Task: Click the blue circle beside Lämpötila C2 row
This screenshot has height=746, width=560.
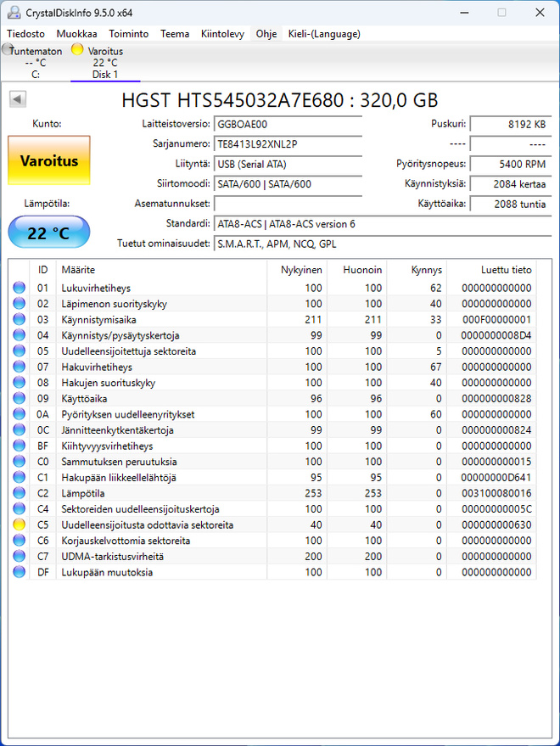Action: tap(19, 493)
